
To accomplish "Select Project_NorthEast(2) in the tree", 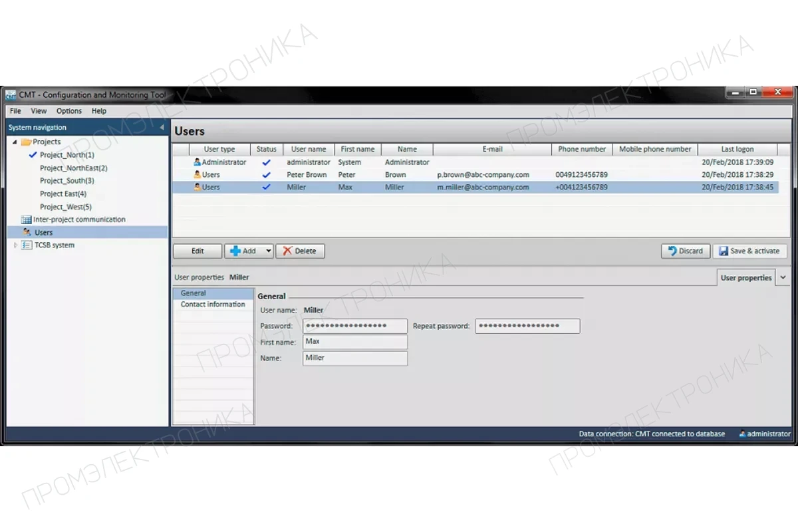I will point(73,168).
